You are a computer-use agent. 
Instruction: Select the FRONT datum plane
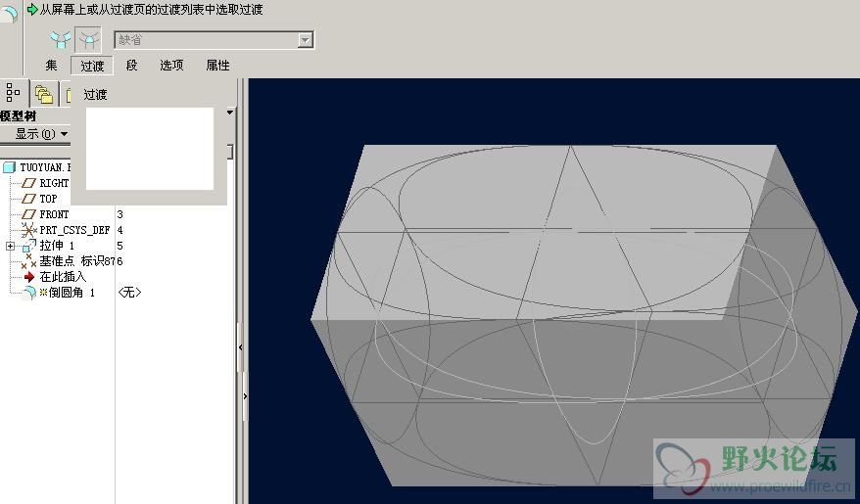coord(54,214)
